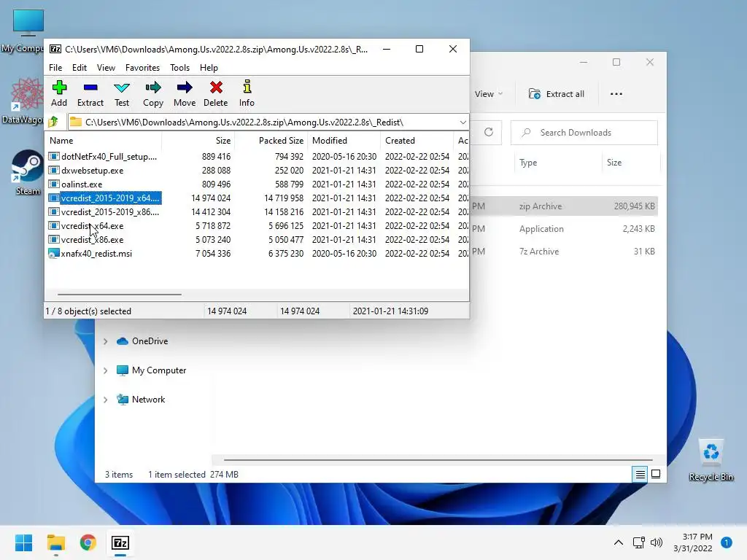Viewport: 747px width, 560px height.
Task: Show hidden system tray icons
Action: pos(619,542)
